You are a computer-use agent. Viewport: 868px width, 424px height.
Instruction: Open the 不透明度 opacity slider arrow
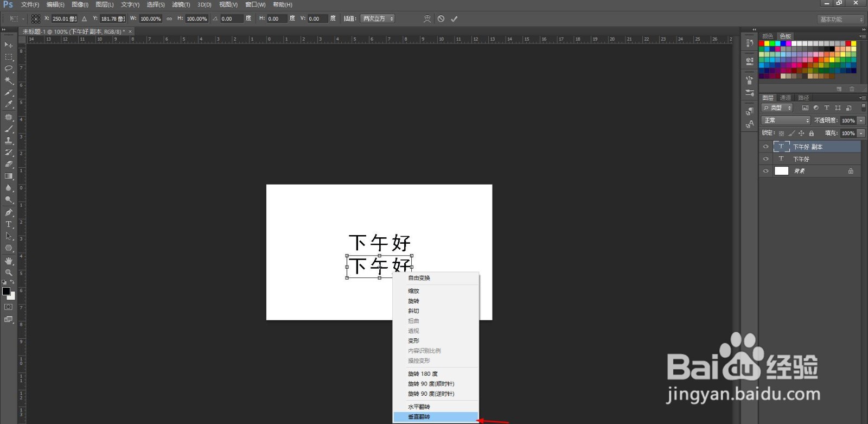pyautogui.click(x=861, y=121)
